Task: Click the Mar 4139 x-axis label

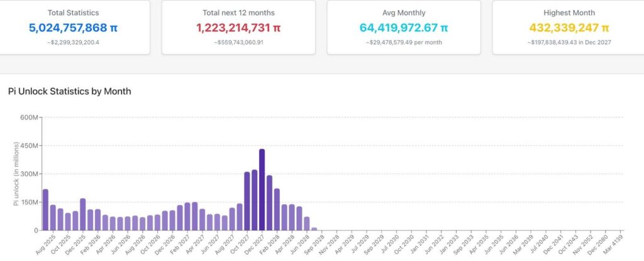Action: click(616, 244)
